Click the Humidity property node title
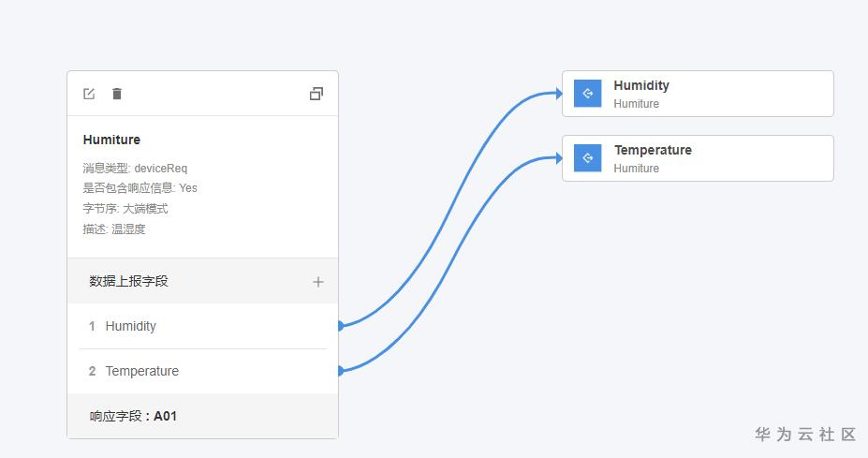 [x=641, y=85]
